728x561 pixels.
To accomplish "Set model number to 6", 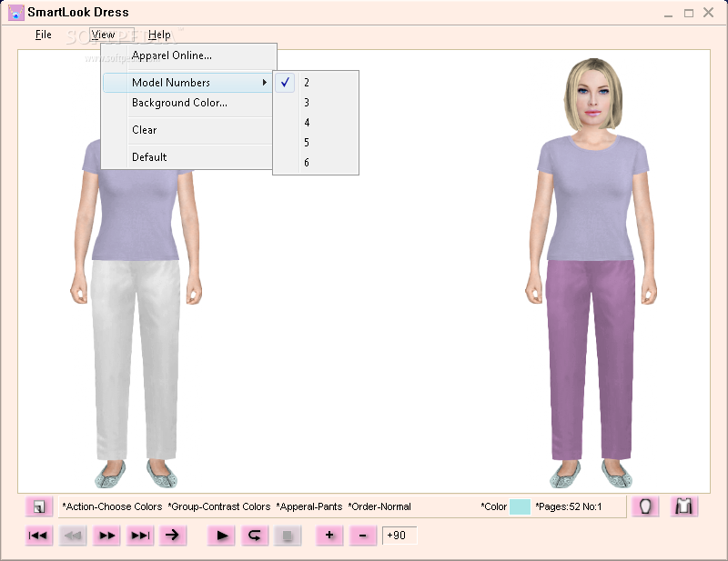I will coord(316,163).
